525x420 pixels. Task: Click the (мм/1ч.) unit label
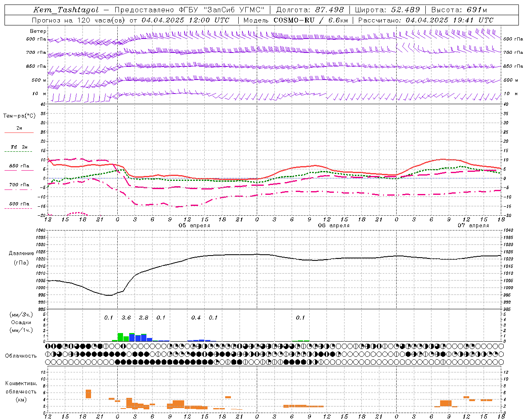coord(21,330)
